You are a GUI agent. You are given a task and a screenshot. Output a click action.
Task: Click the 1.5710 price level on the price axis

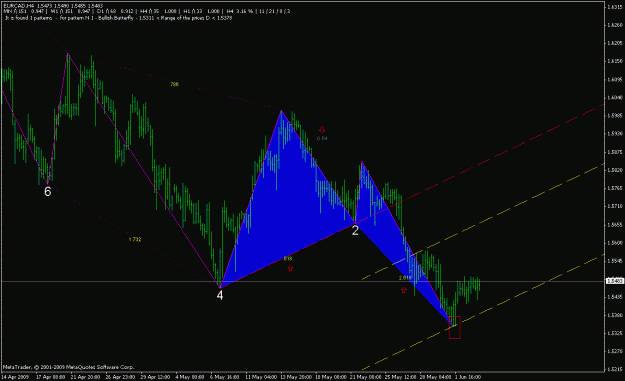tap(615, 206)
